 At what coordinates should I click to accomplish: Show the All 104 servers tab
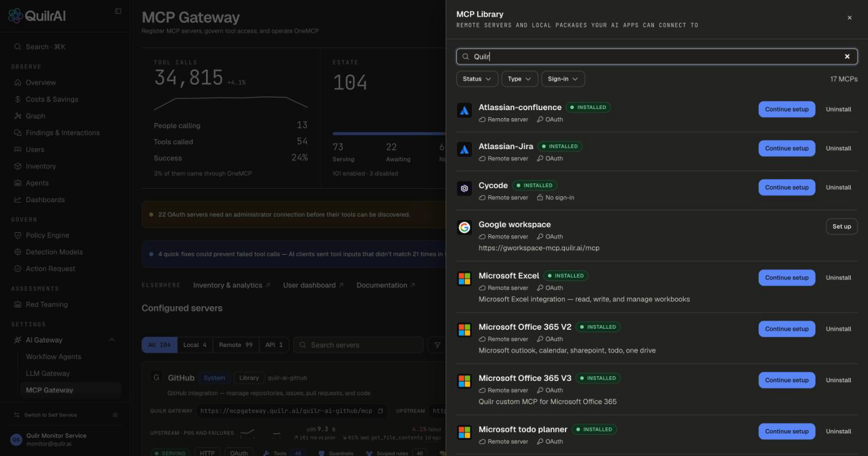(160, 345)
